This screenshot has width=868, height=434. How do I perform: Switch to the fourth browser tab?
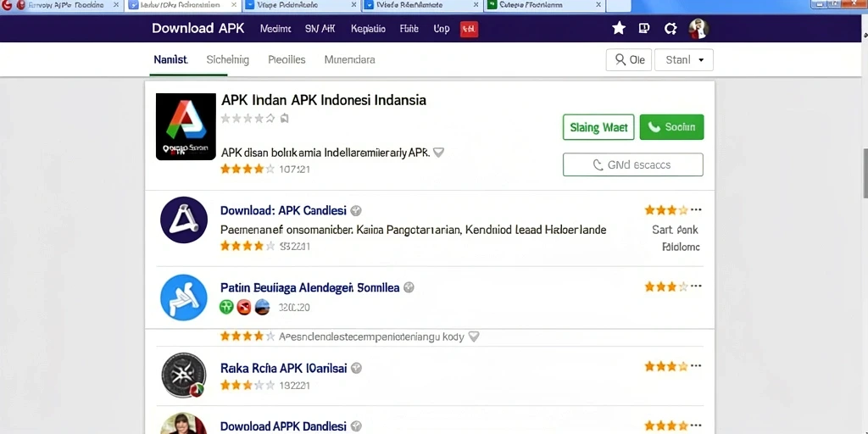pyautogui.click(x=423, y=6)
